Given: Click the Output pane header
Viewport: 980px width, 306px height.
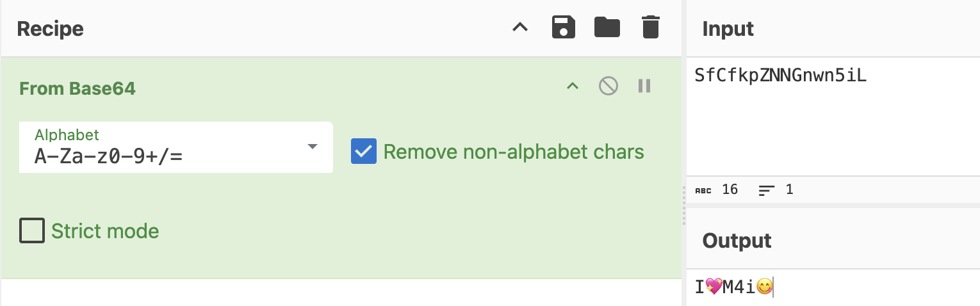Looking at the screenshot, I should pyautogui.click(x=737, y=241).
